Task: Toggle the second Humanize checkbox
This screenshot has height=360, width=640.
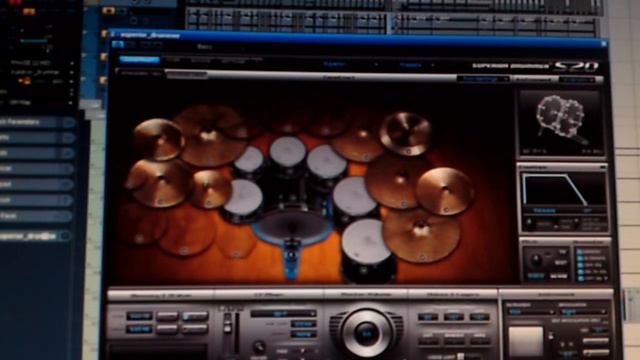Action: coord(580,259)
